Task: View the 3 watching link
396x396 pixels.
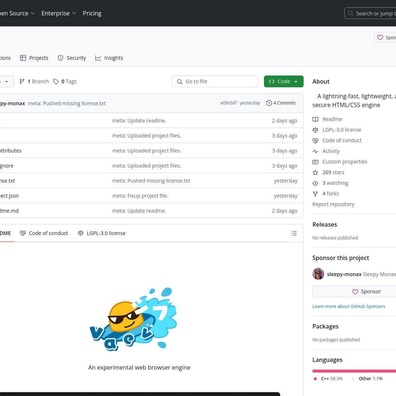Action: click(335, 183)
